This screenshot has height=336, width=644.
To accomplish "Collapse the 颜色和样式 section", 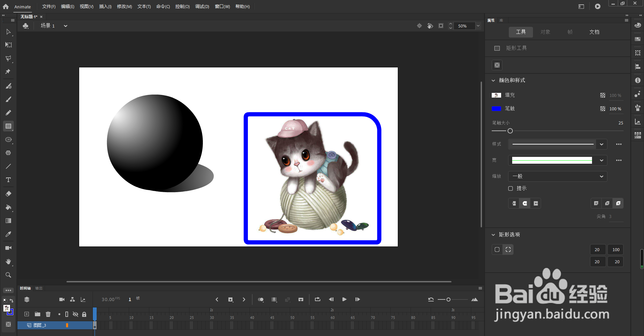I will 493,80.
